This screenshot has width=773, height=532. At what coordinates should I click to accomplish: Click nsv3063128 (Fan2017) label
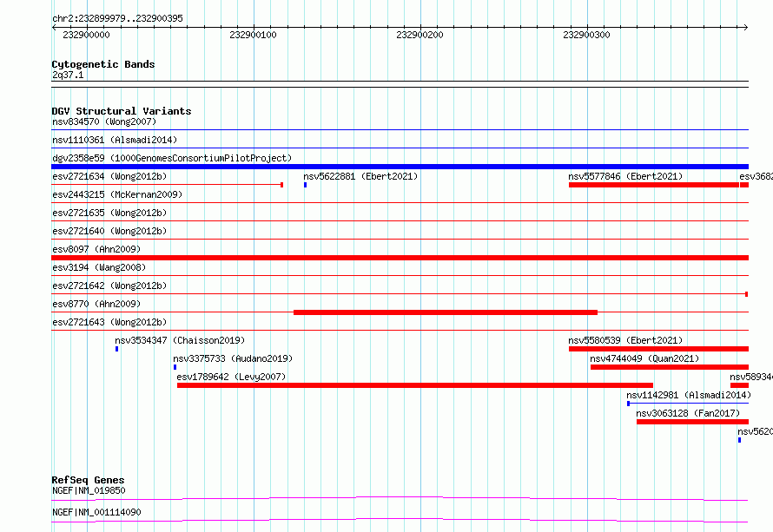click(x=688, y=413)
